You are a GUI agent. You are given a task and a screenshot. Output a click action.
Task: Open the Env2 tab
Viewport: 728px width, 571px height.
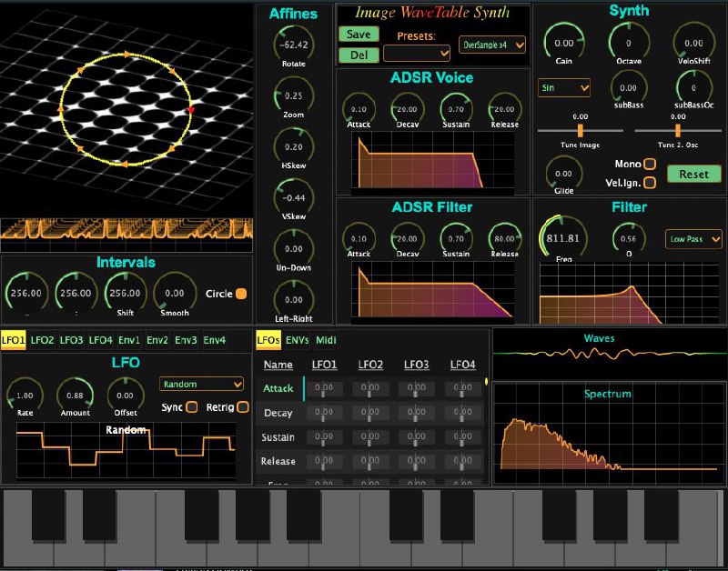tap(157, 340)
